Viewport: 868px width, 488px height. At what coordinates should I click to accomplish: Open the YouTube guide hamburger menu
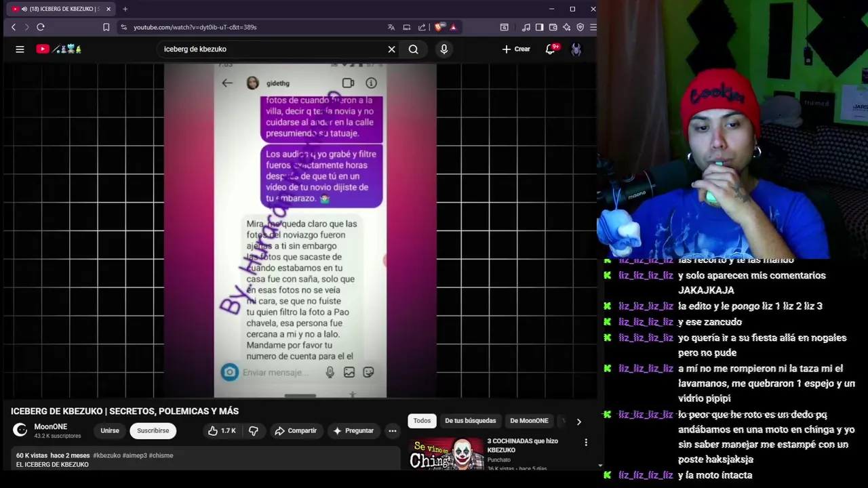tap(20, 49)
